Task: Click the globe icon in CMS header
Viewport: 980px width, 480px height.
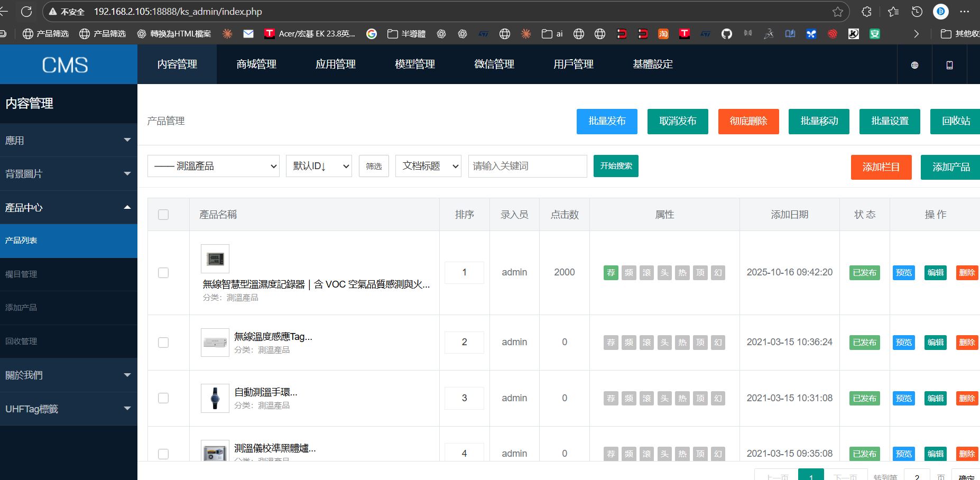Action: click(x=914, y=65)
